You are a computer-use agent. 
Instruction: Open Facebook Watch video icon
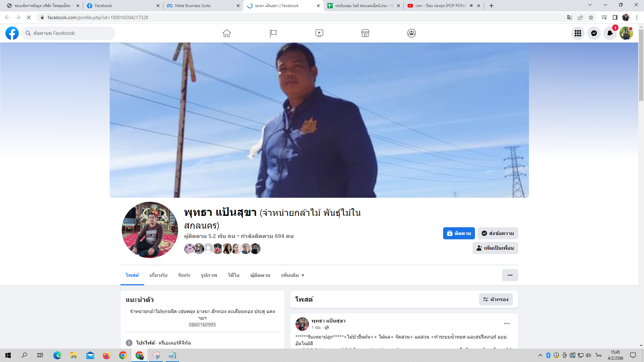[x=319, y=33]
